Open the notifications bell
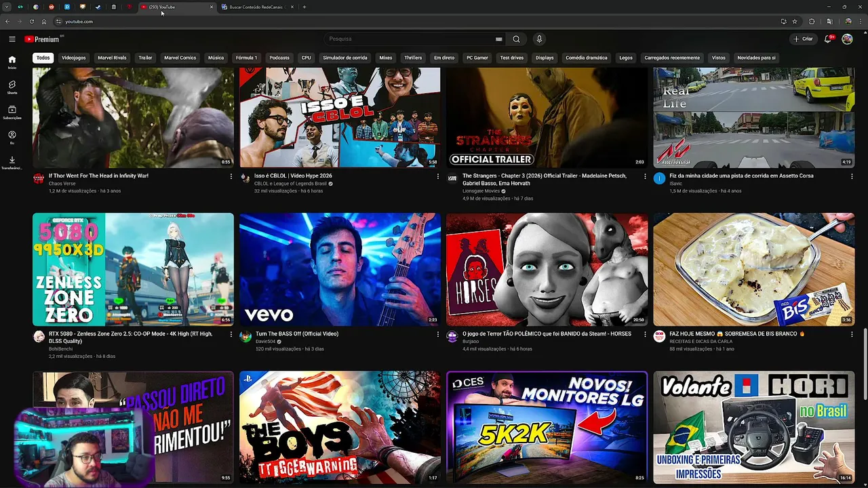The image size is (868, 488). coord(828,39)
